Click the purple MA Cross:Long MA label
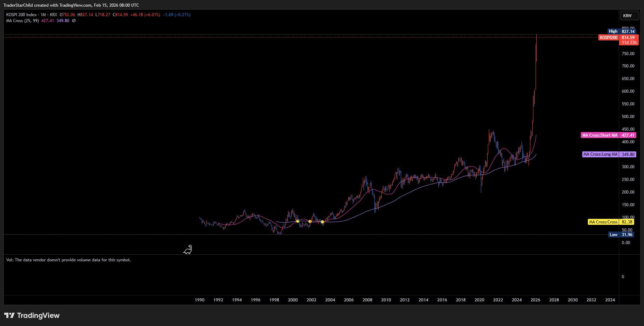The height and width of the screenshot is (326, 644). [x=600, y=154]
